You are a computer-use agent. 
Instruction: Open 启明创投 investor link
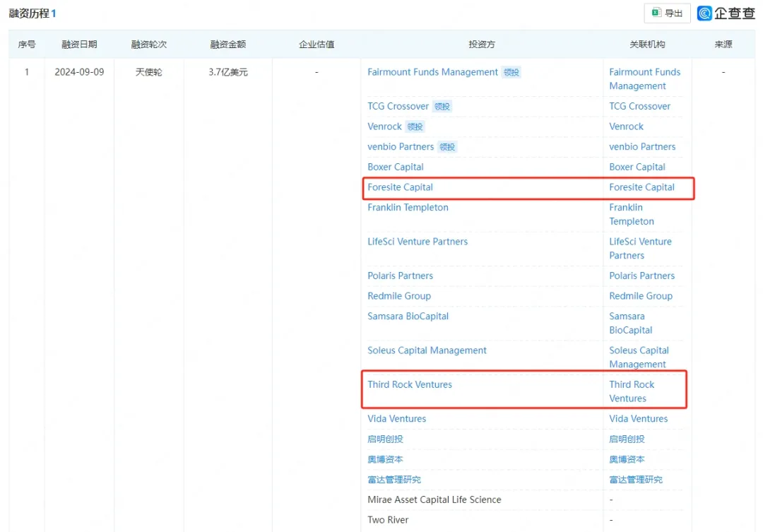tap(385, 439)
